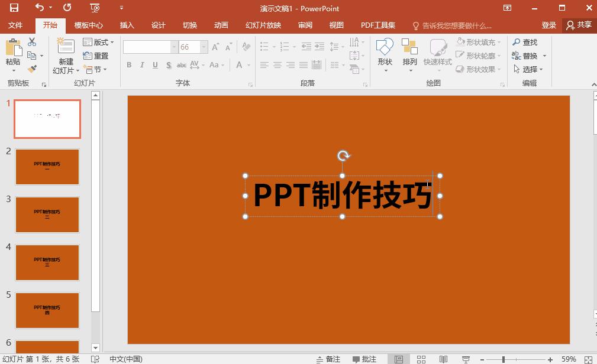Select the Format Painter tool
This screenshot has height=364, width=597.
tap(33, 69)
